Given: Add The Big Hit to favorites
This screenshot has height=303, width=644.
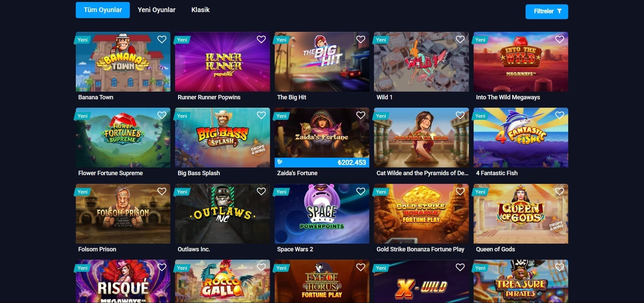Looking at the screenshot, I should click(361, 40).
